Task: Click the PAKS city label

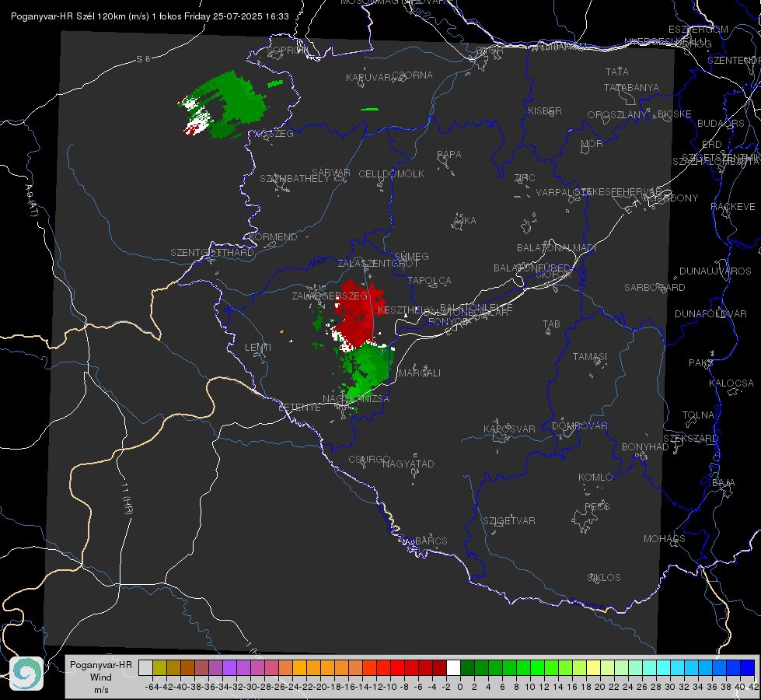Action: click(701, 363)
